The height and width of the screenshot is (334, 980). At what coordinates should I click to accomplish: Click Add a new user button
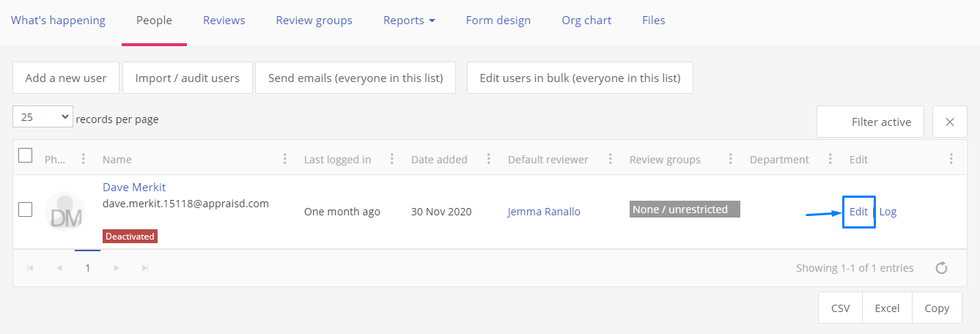pyautogui.click(x=66, y=78)
